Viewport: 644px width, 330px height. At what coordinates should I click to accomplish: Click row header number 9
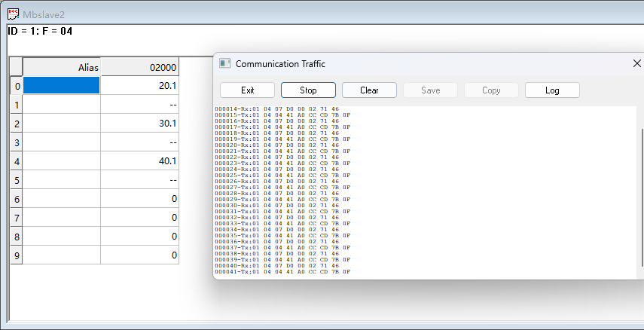point(16,255)
